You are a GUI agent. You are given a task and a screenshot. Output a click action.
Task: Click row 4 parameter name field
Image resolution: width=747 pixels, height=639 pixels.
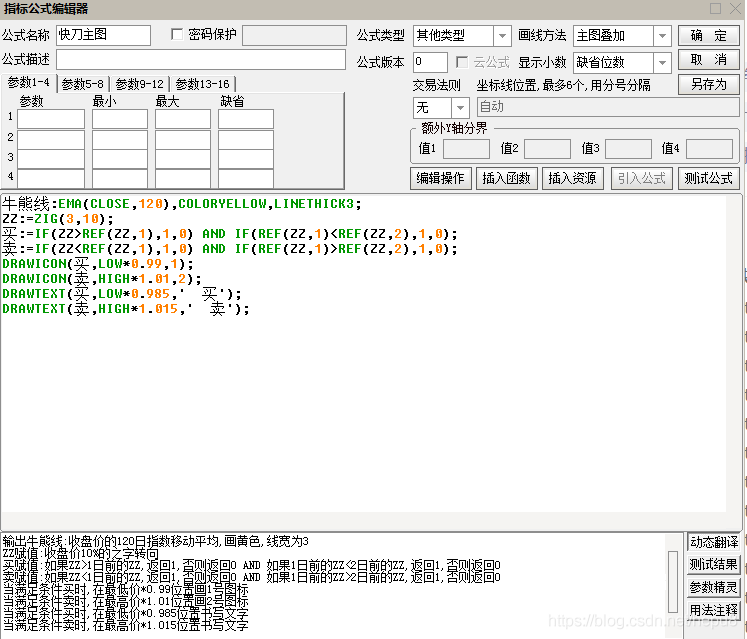(x=51, y=178)
